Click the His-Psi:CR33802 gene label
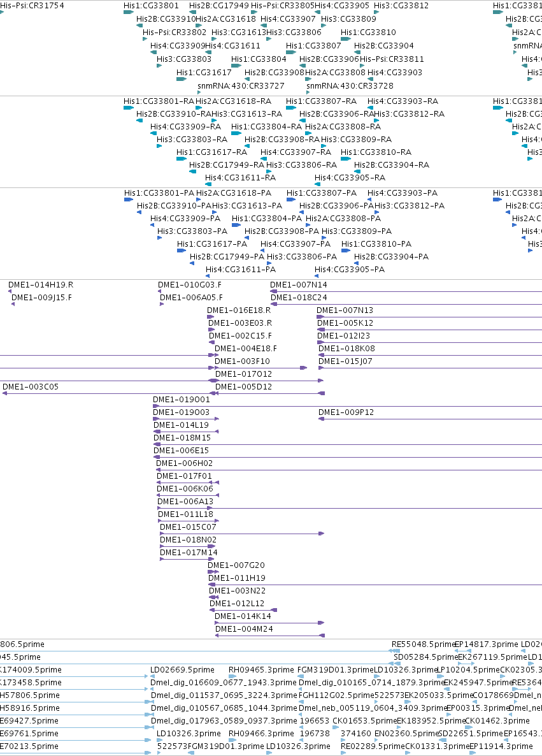 coord(175,33)
